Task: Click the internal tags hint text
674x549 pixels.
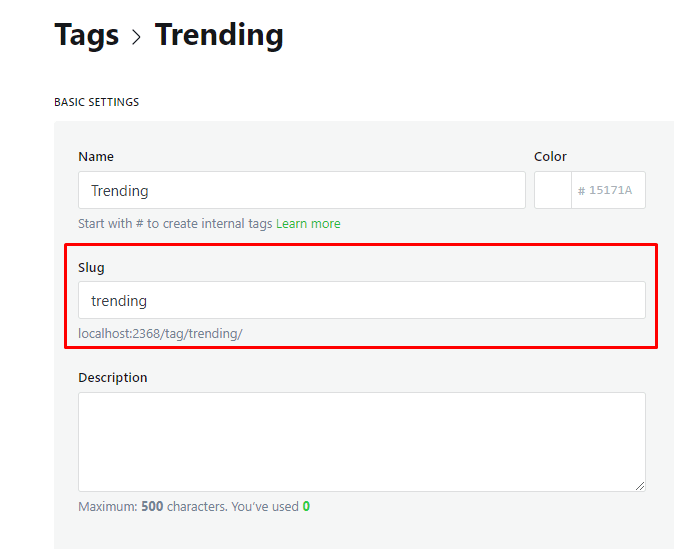Action: pyautogui.click(x=175, y=224)
